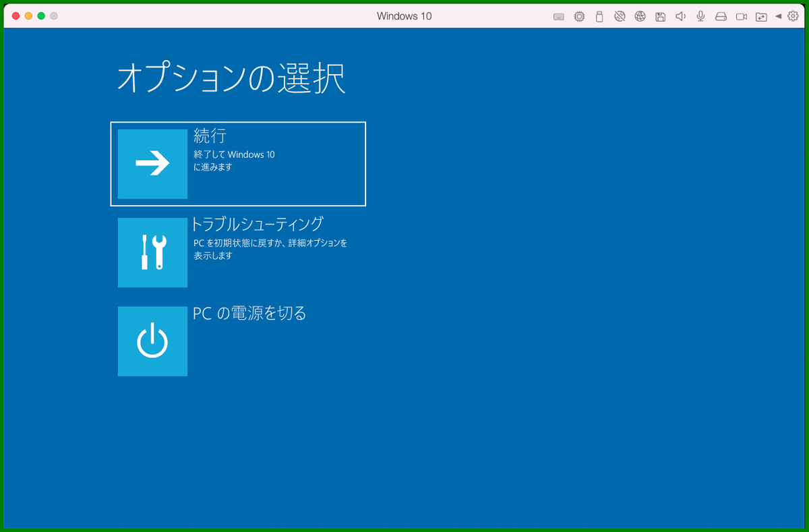This screenshot has height=532, width=809.
Task: Click the 'Windows 10' window title
Action: (404, 16)
